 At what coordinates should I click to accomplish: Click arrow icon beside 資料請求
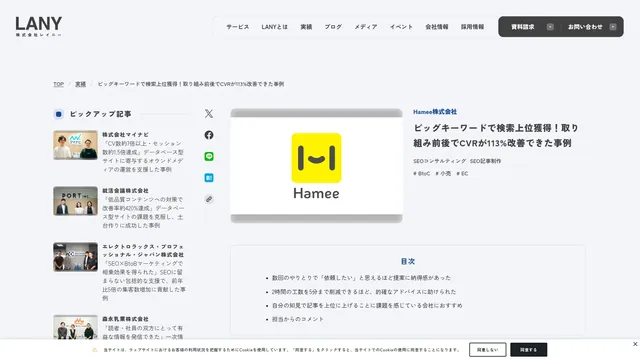pos(550,27)
